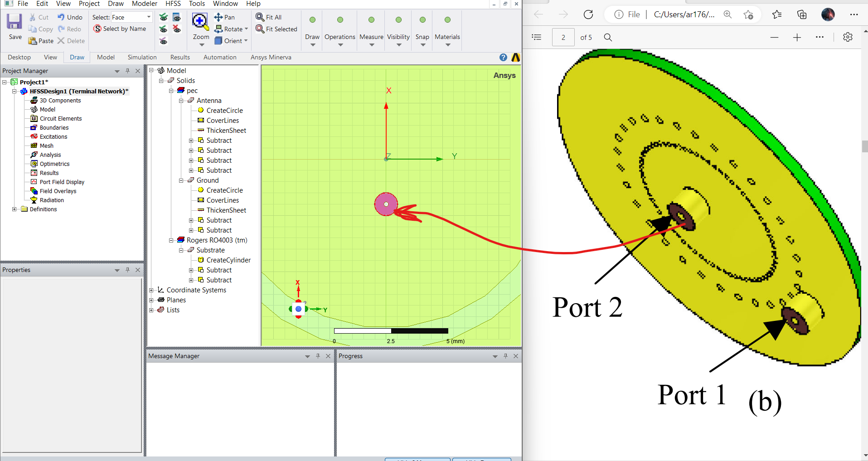Toggle pin on the Message Manager panel
The height and width of the screenshot is (461, 868).
tap(318, 356)
